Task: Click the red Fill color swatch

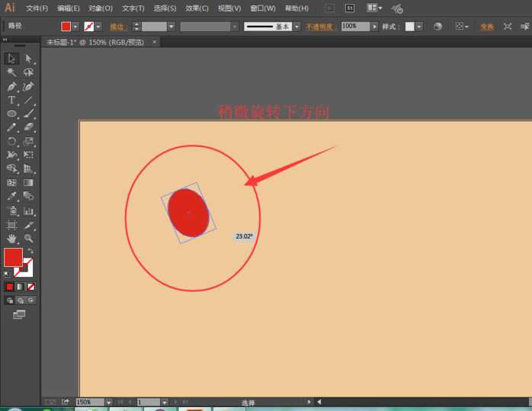Action: click(13, 258)
